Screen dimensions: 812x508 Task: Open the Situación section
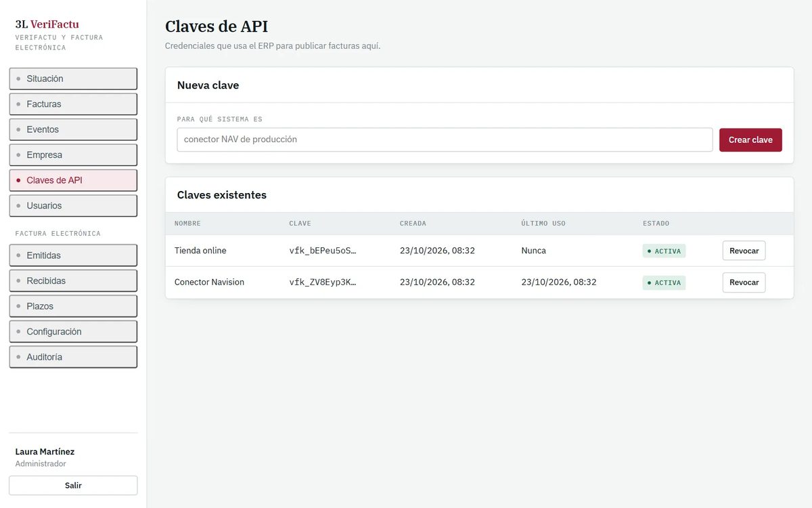tap(73, 79)
